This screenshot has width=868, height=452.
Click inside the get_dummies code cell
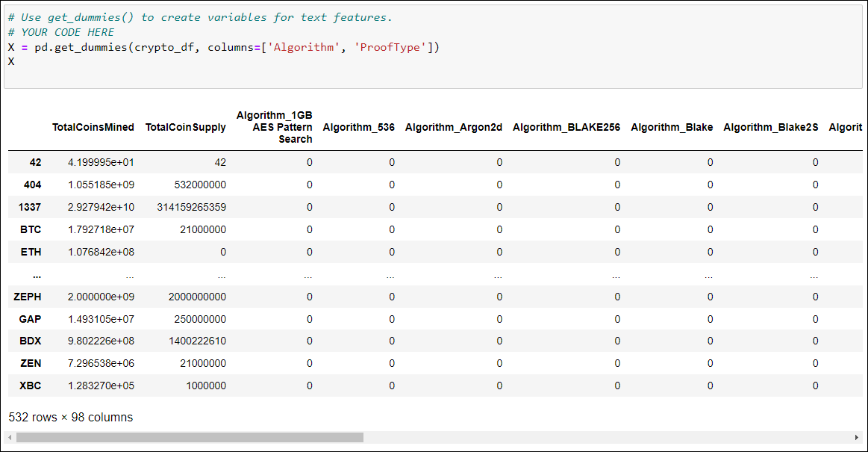click(433, 46)
